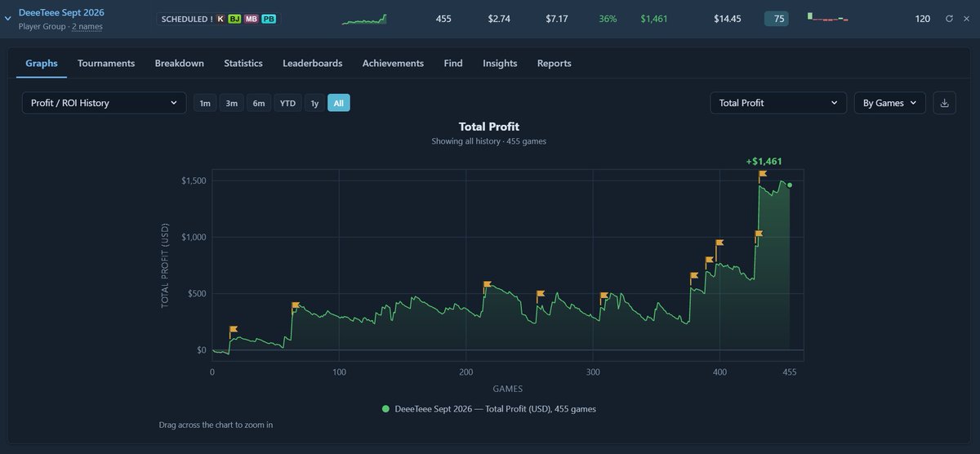Screen dimensions: 980x454
Task: Open the Achievements tab
Action: click(x=393, y=63)
